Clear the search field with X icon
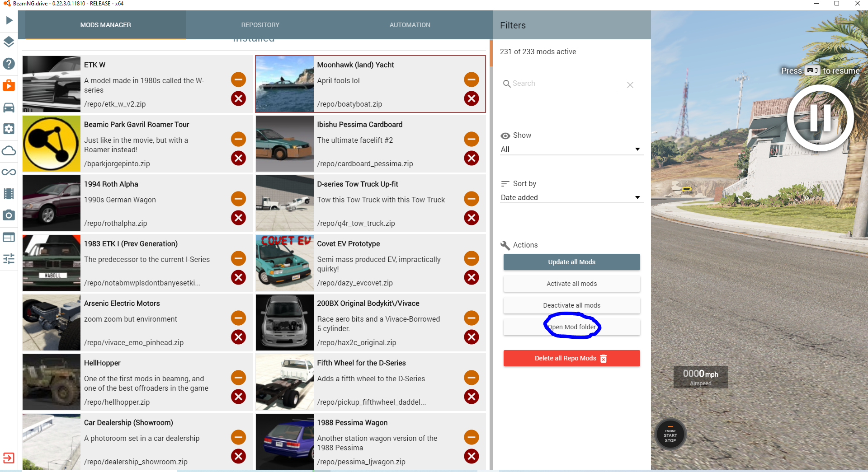 pos(630,85)
